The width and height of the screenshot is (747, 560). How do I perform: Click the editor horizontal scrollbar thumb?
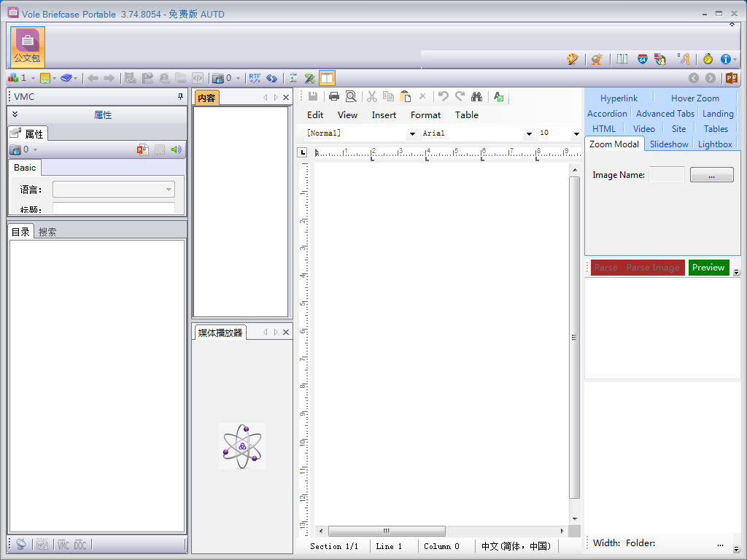[x=387, y=531]
